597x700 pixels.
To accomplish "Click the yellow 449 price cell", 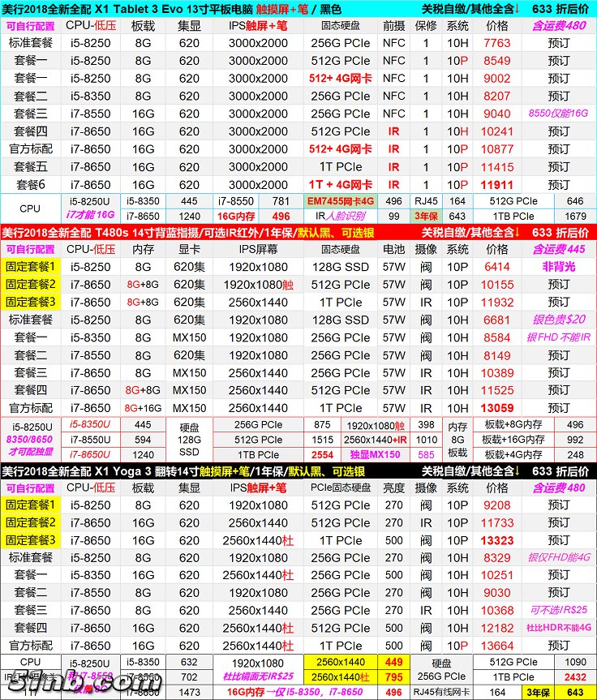I will click(x=393, y=662).
